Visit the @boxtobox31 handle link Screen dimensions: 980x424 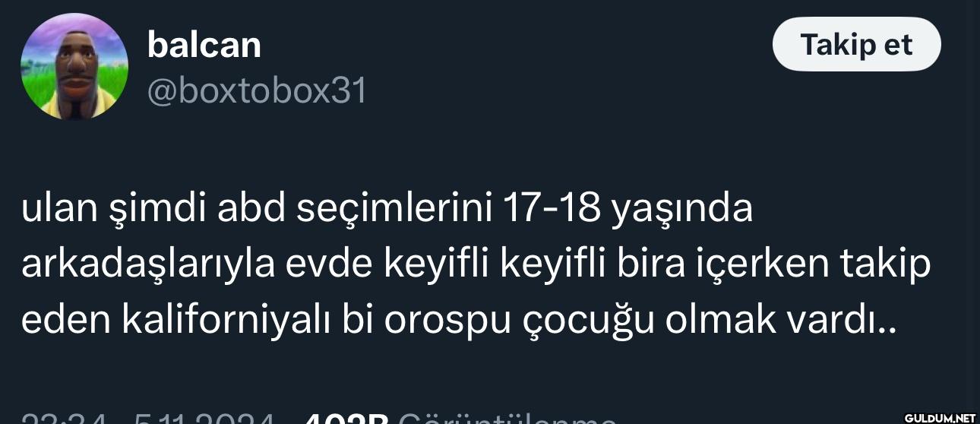point(256,91)
